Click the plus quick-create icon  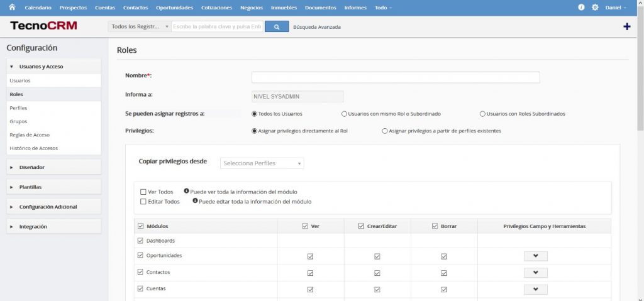[626, 26]
